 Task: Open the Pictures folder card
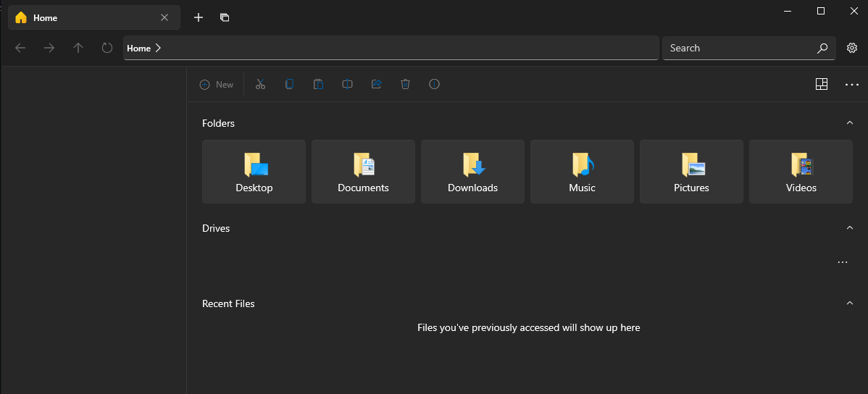point(691,172)
